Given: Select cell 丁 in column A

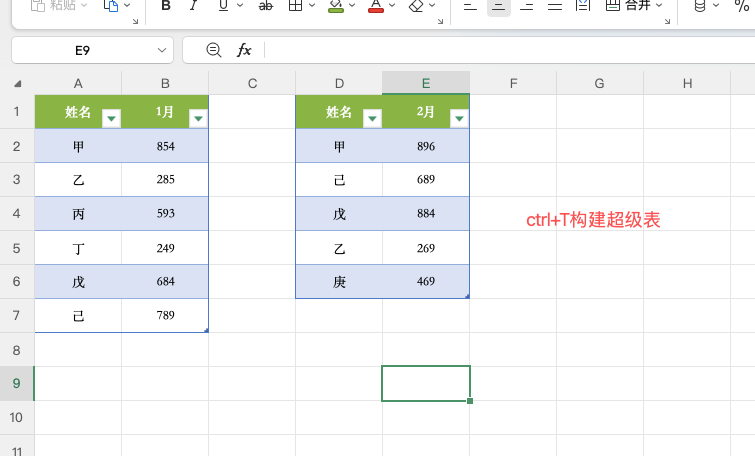Looking at the screenshot, I should pos(78,248).
